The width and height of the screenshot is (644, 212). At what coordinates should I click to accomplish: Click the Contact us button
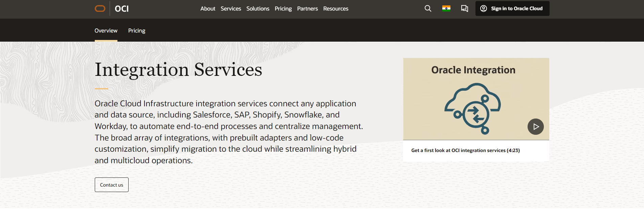tap(111, 185)
